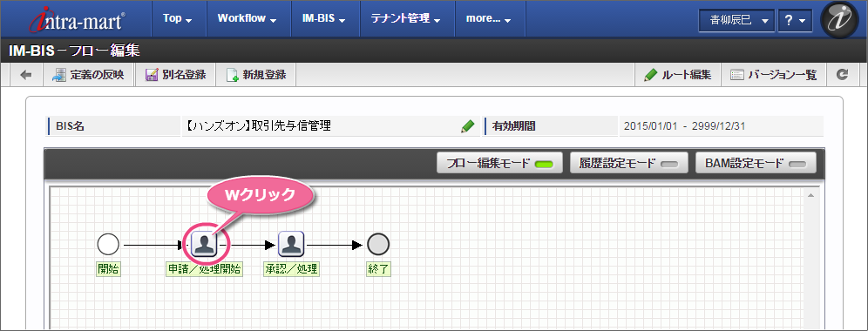Select the 申請／処理開始 user task node
The image size is (868, 331).
click(x=204, y=244)
